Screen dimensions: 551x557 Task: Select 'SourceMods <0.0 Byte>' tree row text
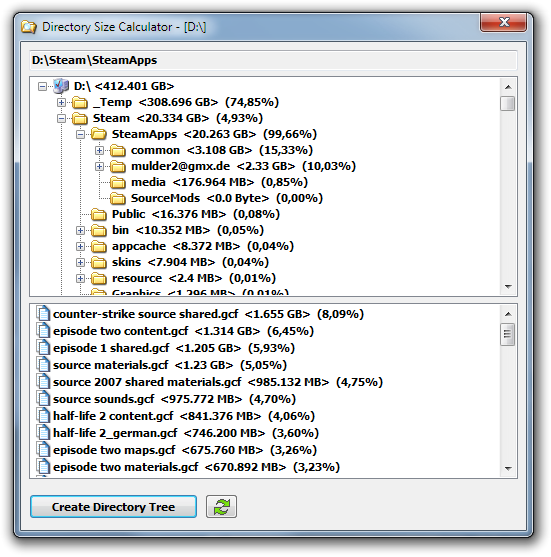point(200,198)
